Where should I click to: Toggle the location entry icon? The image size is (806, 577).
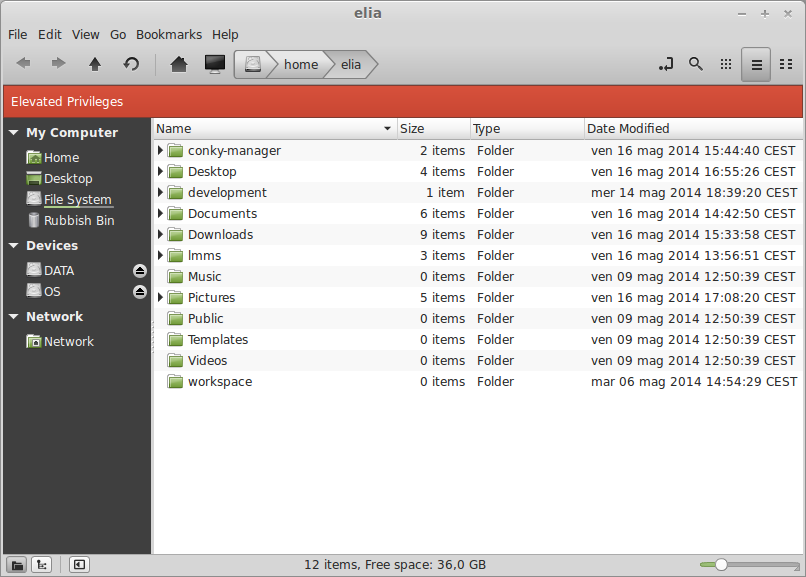[x=666, y=64]
